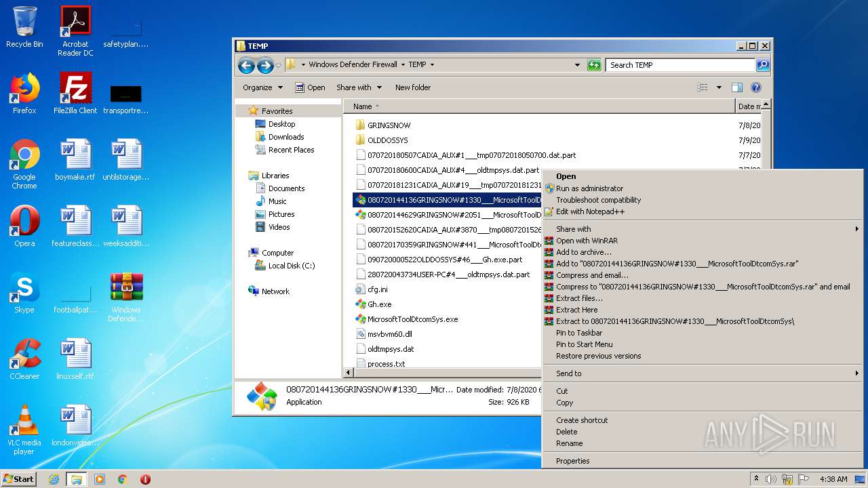Click Explorer Back navigation arrow
Screen dimensions: 868x488
[x=247, y=65]
